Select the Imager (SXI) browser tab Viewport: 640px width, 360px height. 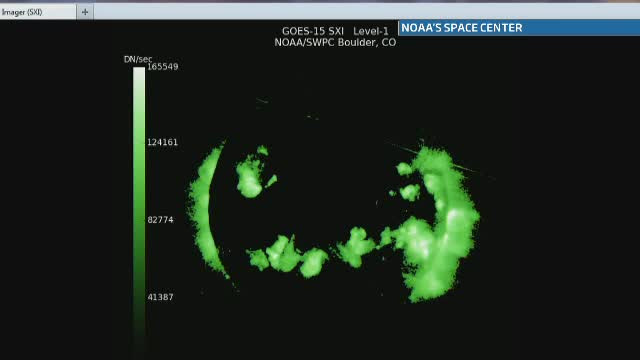(38, 12)
